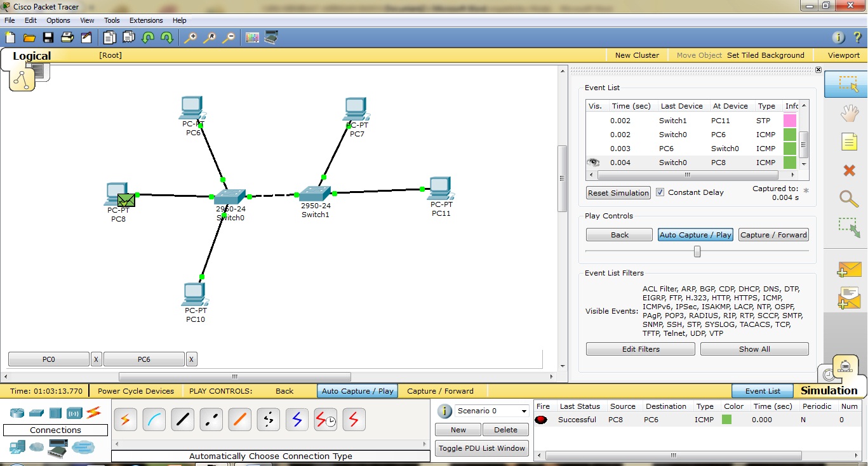Switch to Realtime mode from Simulation
This screenshot has width=868, height=466.
(828, 375)
